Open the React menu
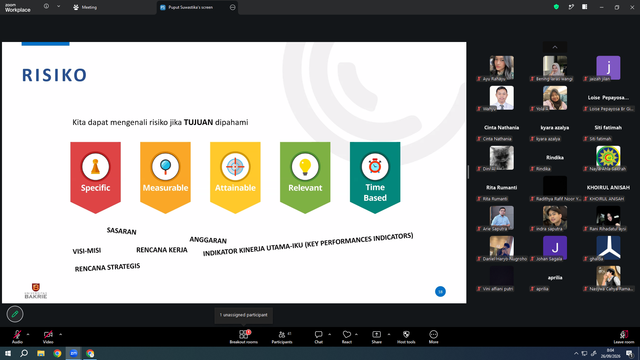Screen dimensions: 640x360 tap(347, 337)
